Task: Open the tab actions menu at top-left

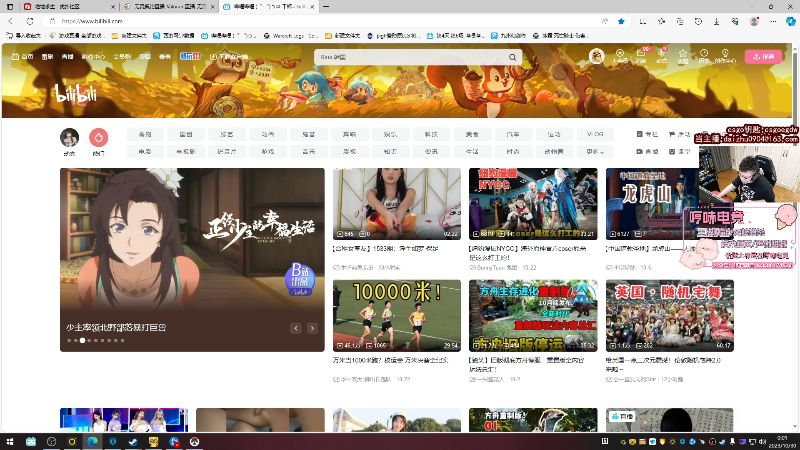Action: [x=10, y=7]
